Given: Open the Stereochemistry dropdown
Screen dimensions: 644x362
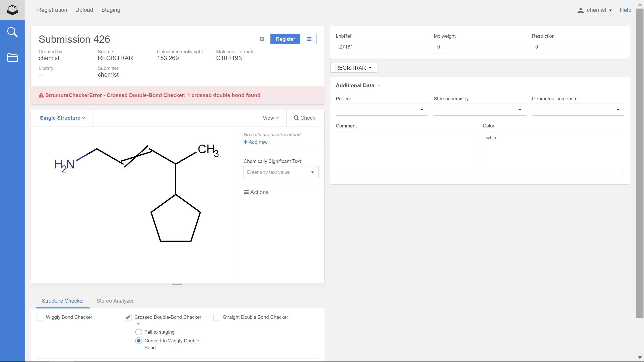Looking at the screenshot, I should pyautogui.click(x=480, y=110).
